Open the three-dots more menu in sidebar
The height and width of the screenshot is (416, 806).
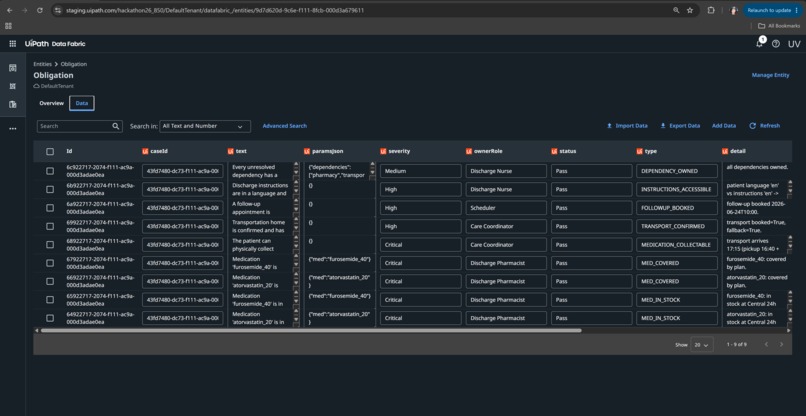tap(13, 129)
